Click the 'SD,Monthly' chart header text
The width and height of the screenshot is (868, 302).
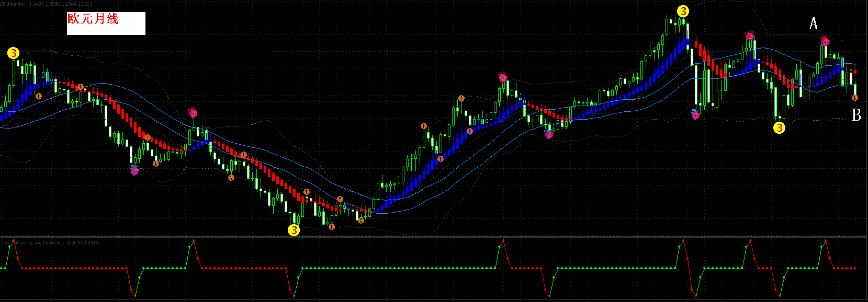(x=13, y=4)
